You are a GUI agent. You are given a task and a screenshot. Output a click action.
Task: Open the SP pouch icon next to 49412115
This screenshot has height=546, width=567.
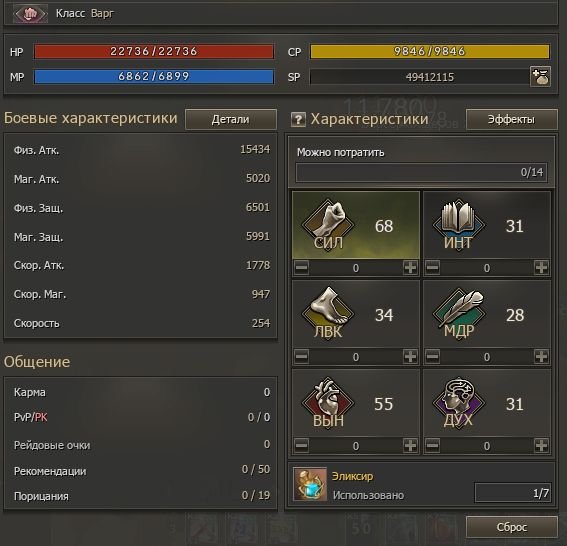(x=540, y=76)
